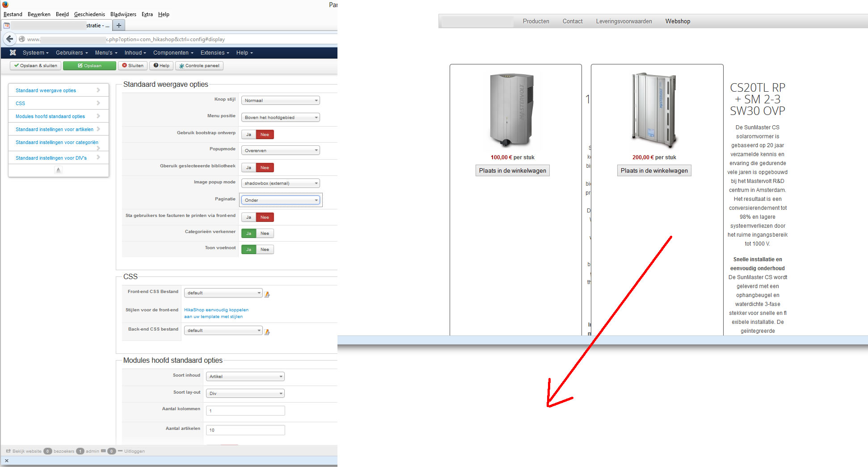Open the Back-end CSS bestand dropdown
The width and height of the screenshot is (868, 467).
[223, 331]
